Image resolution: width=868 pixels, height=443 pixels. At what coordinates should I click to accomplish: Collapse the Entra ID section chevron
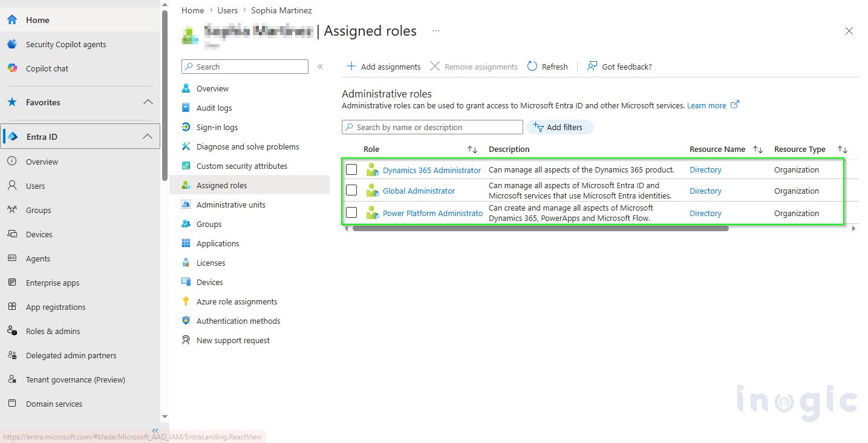point(148,137)
